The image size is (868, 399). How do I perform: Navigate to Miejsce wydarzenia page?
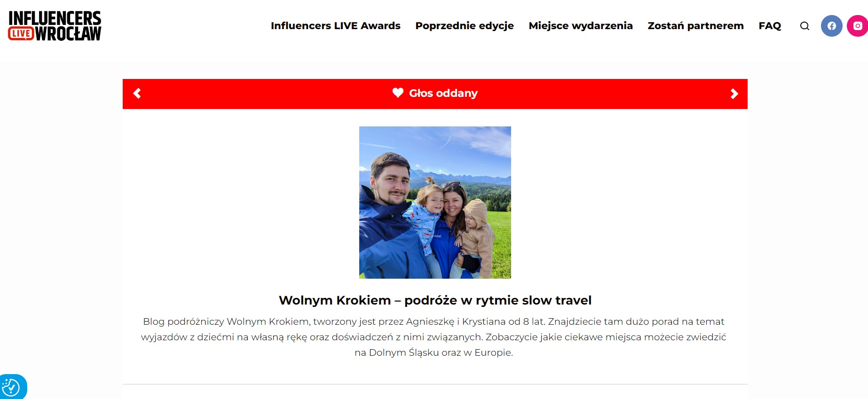click(x=580, y=26)
